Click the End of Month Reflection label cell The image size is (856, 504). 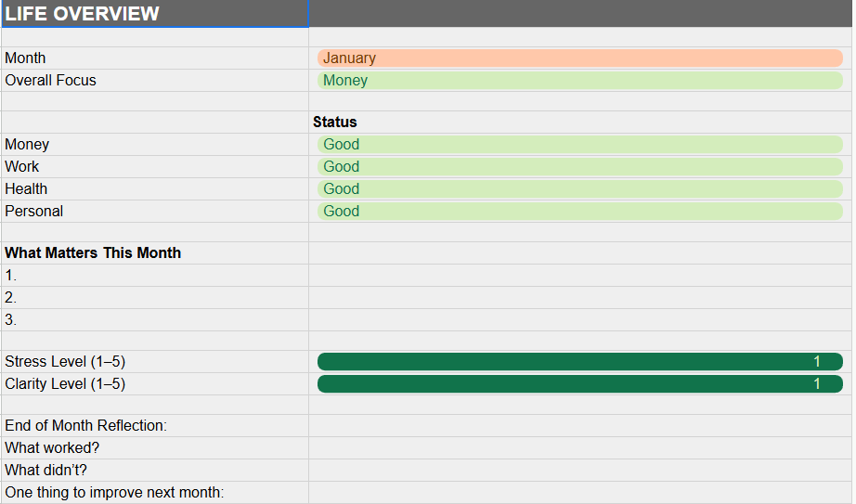tap(154, 426)
